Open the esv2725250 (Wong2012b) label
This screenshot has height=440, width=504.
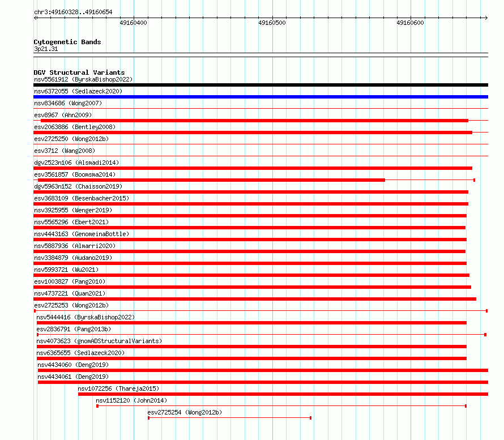tap(71, 139)
